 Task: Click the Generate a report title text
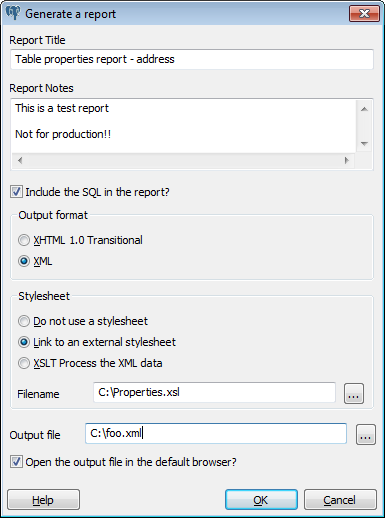pos(71,14)
